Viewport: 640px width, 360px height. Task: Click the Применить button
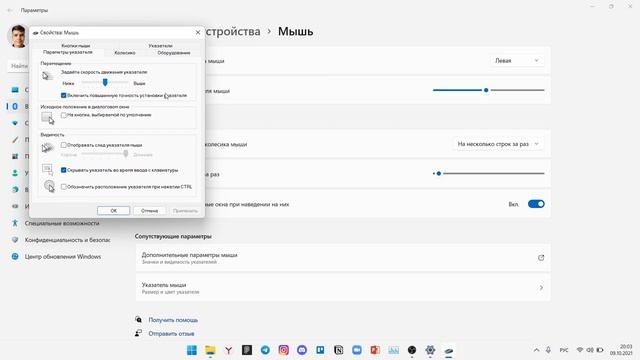pyautogui.click(x=185, y=211)
